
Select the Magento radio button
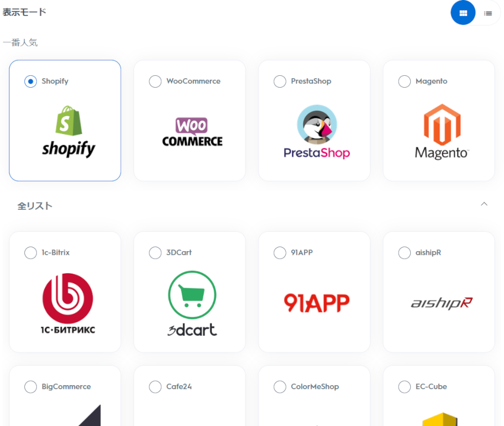click(404, 81)
